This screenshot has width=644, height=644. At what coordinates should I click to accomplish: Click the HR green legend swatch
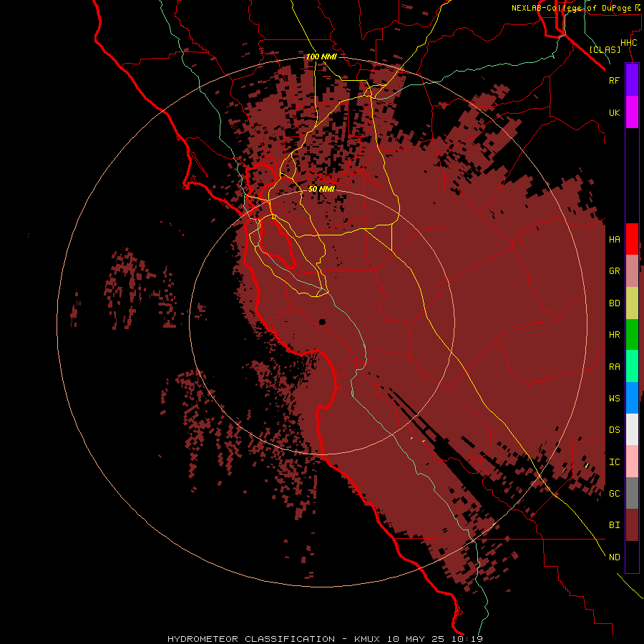click(x=632, y=335)
